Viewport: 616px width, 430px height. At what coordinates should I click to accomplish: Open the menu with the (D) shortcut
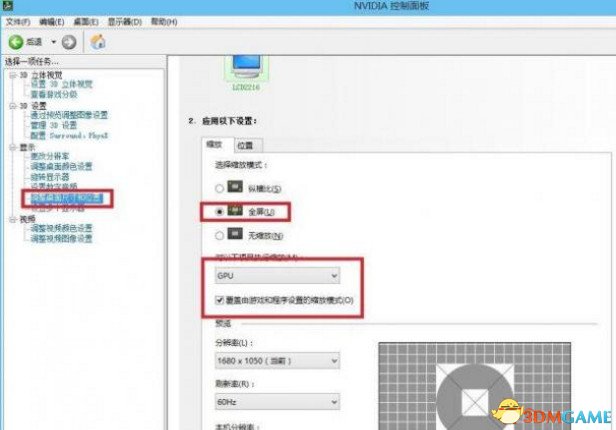(125, 22)
